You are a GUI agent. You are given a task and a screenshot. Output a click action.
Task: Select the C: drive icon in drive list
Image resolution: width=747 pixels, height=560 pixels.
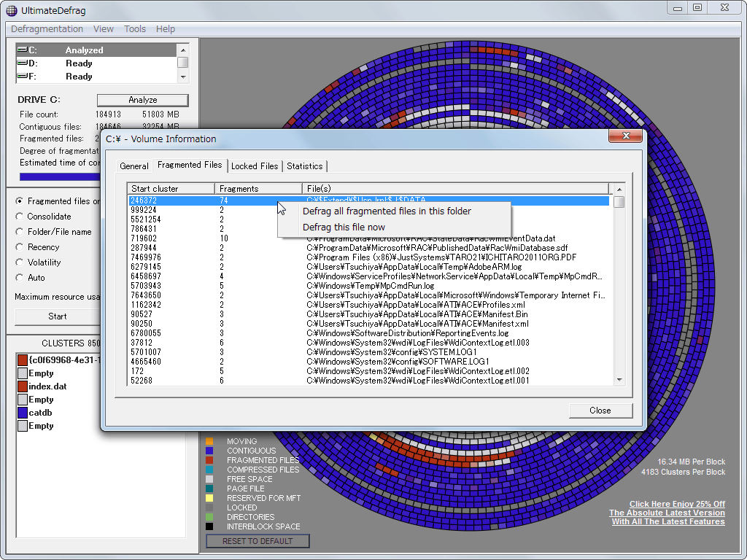pos(22,50)
